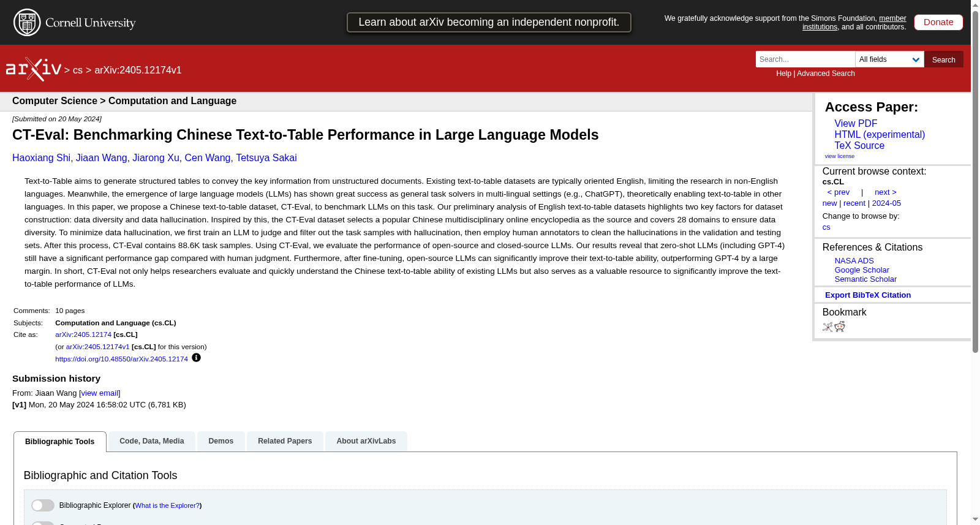
Task: Open the recent listings link
Action: point(854,203)
